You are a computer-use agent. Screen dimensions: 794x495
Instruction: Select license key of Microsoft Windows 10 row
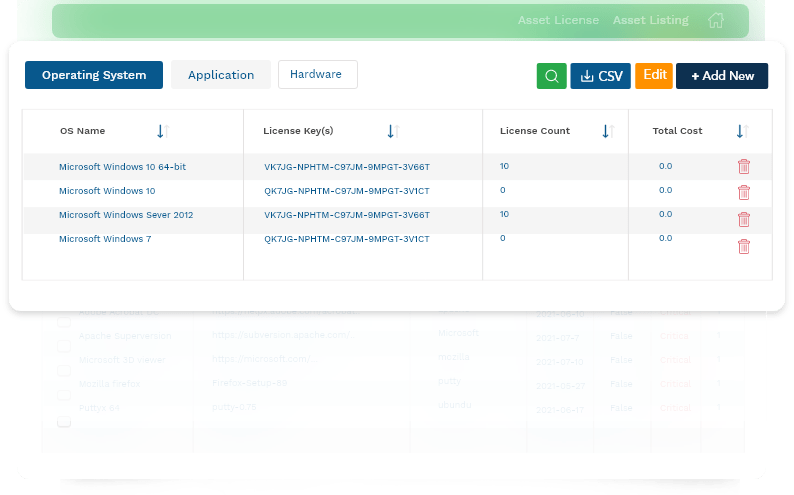(347, 191)
